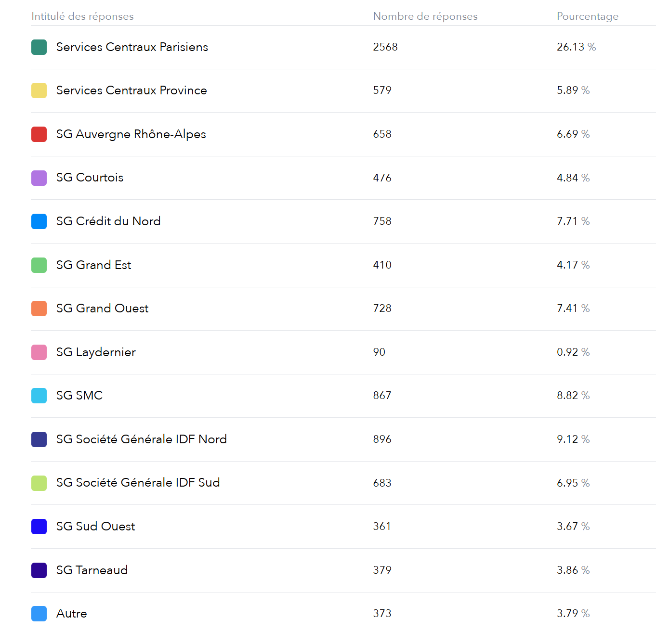
Task: Click the Pourcentage column header
Action: coord(587,16)
